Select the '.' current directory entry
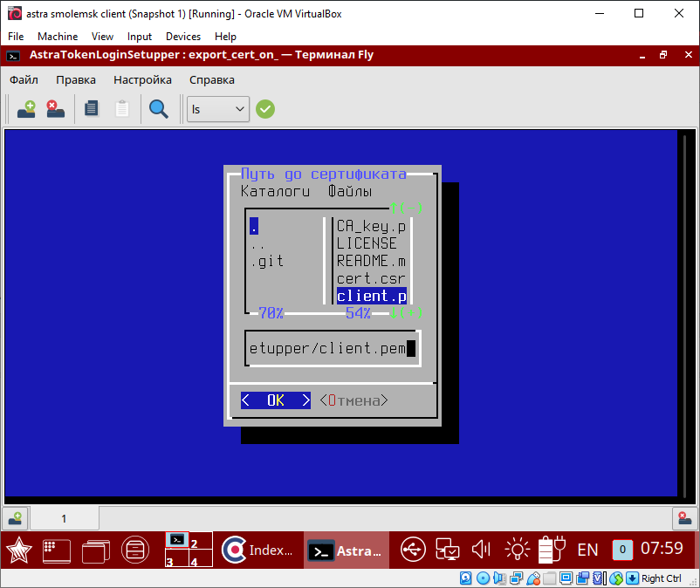 coord(254,226)
